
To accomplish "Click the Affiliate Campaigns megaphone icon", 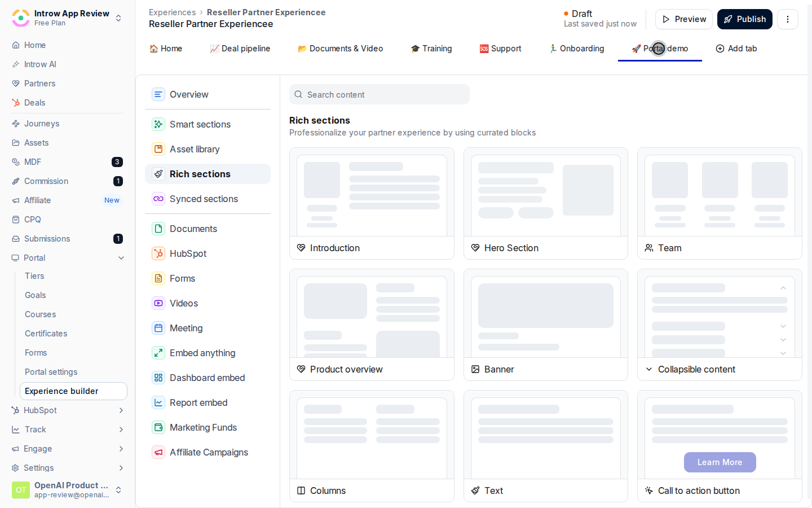I will click(x=158, y=452).
